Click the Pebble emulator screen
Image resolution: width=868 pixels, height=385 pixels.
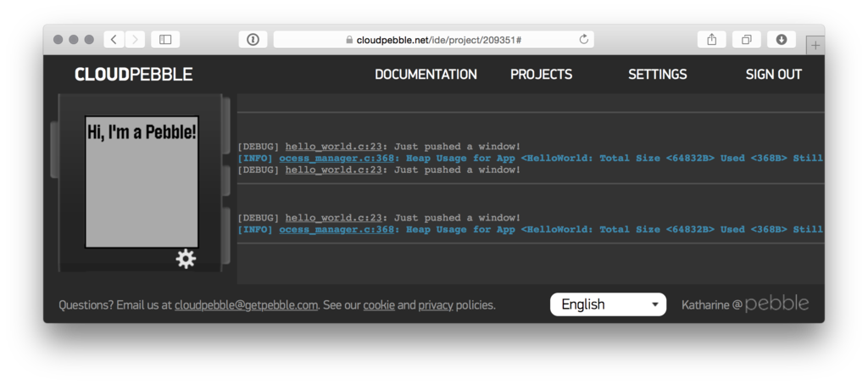(x=142, y=181)
